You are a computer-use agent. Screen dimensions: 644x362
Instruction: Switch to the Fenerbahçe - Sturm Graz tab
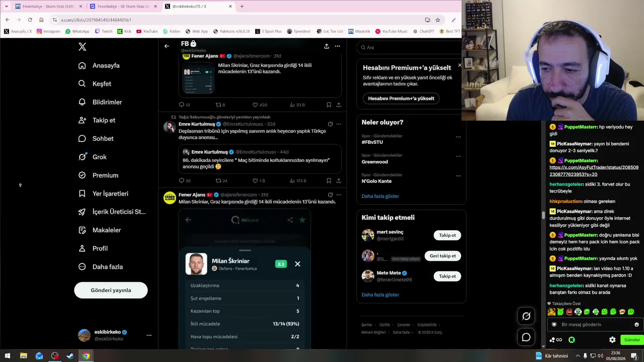[x=48, y=7]
